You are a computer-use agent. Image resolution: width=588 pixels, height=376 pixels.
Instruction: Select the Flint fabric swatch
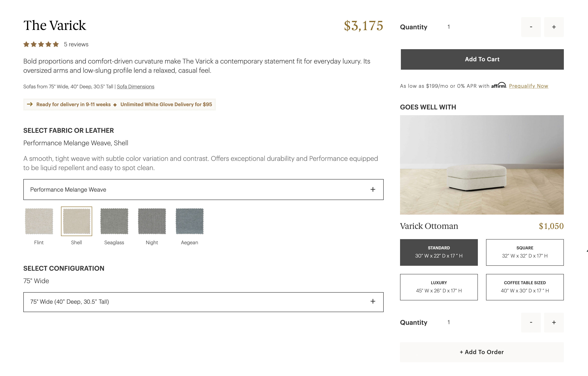pos(39,221)
